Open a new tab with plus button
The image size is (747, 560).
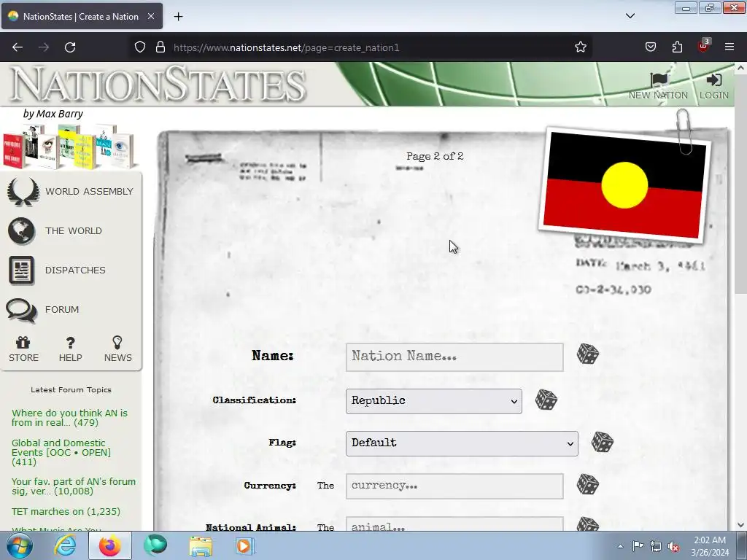178,17
